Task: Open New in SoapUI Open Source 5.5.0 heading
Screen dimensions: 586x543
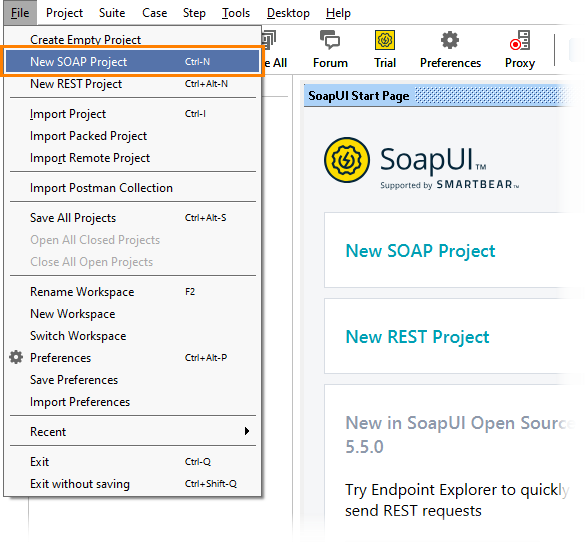Action: point(459,435)
